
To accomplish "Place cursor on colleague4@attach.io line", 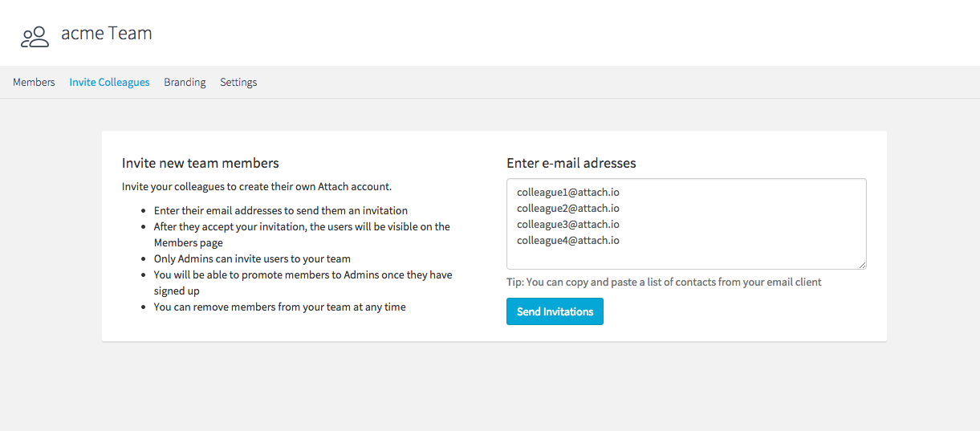I will click(x=567, y=241).
